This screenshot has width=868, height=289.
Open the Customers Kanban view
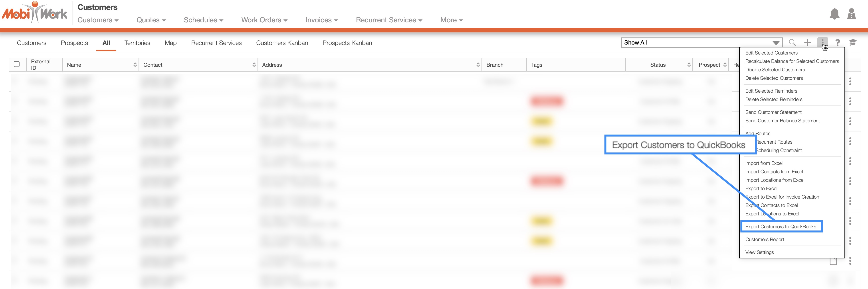pyautogui.click(x=282, y=43)
